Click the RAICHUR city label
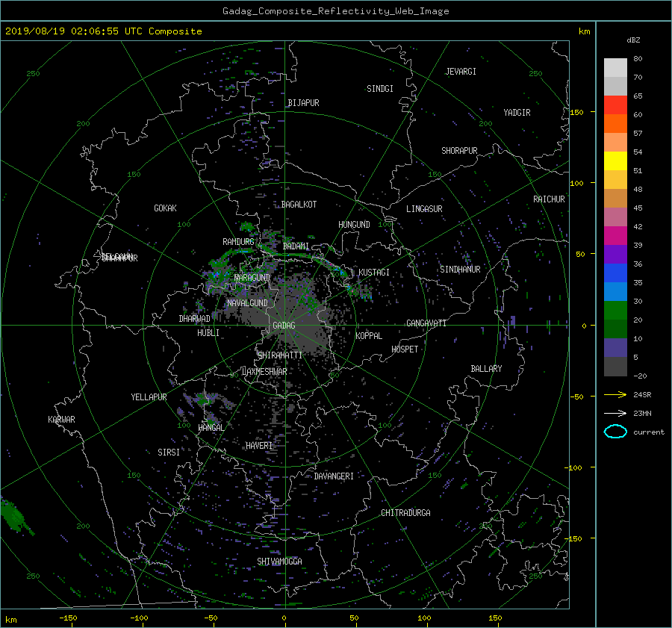 [549, 199]
